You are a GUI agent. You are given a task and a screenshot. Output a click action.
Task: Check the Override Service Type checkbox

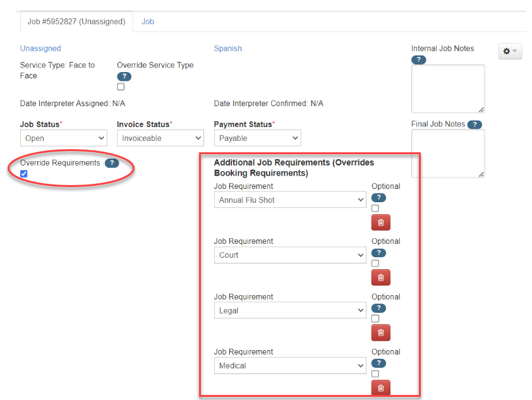coord(119,87)
